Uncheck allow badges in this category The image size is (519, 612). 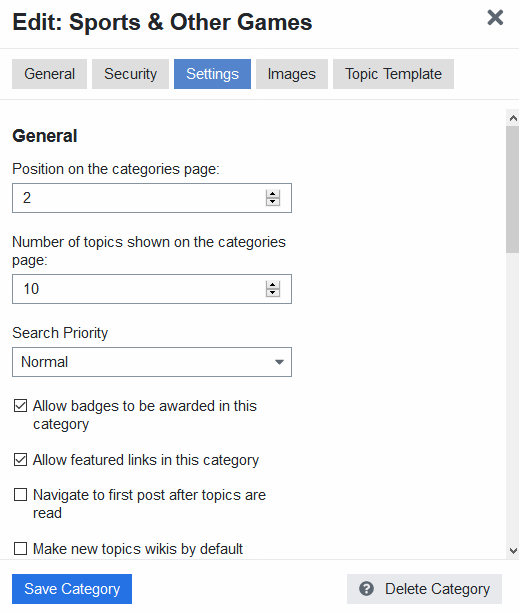(x=20, y=406)
